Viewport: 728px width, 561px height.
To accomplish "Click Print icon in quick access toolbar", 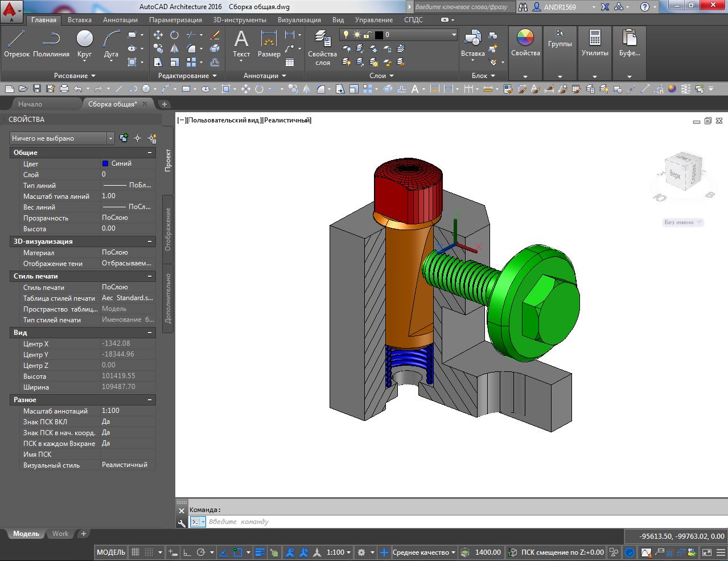I will pyautogui.click(x=64, y=89).
